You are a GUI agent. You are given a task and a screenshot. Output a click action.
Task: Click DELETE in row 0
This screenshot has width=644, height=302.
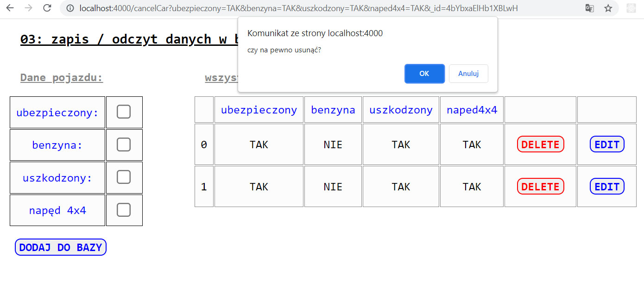click(x=540, y=145)
